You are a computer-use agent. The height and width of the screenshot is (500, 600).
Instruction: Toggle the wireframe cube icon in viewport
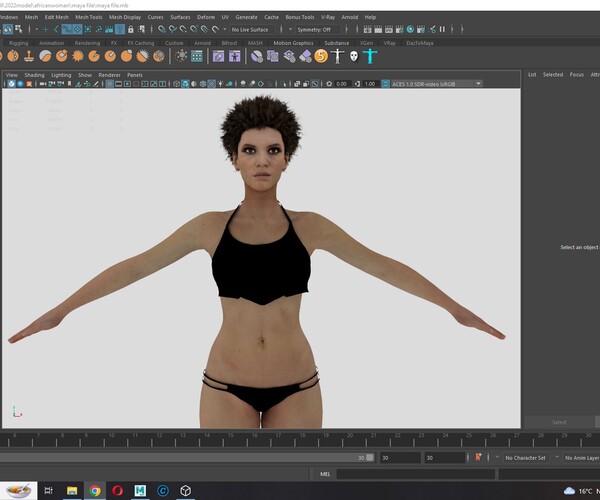[x=176, y=84]
